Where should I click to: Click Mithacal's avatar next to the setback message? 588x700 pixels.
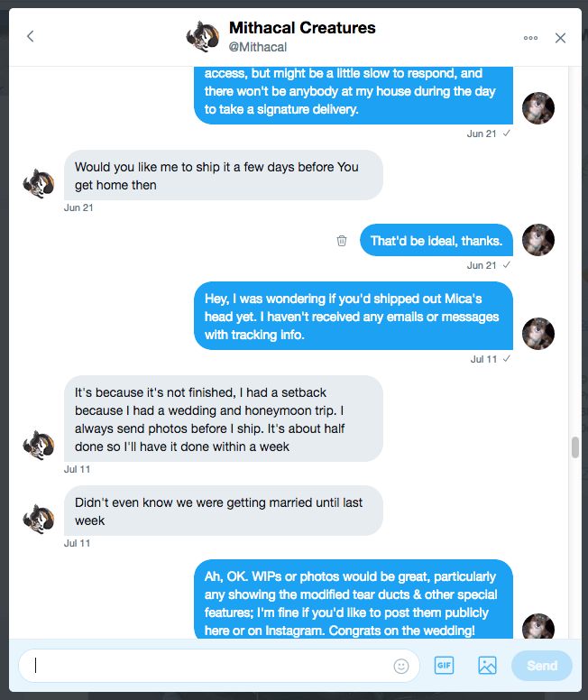tap(39, 444)
